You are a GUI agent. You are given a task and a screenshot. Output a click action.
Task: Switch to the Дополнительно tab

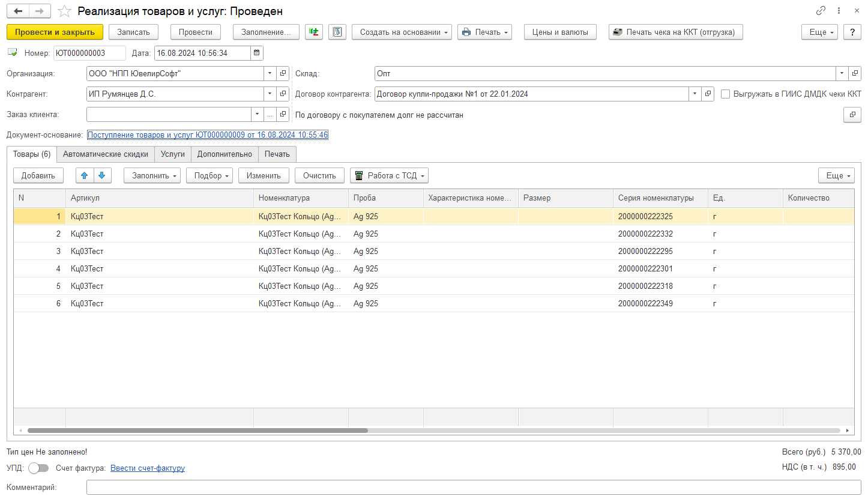click(x=225, y=154)
